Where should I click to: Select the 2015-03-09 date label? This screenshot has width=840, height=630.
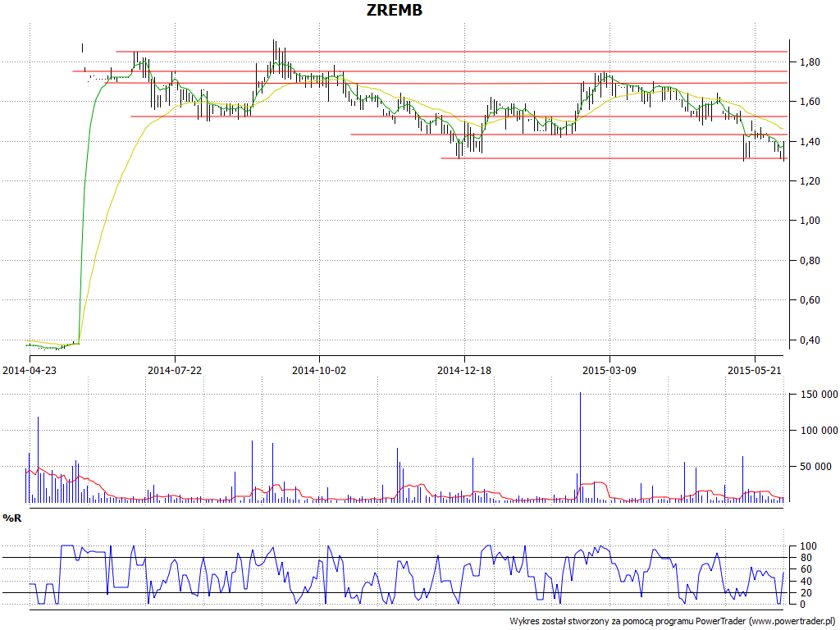pyautogui.click(x=609, y=370)
